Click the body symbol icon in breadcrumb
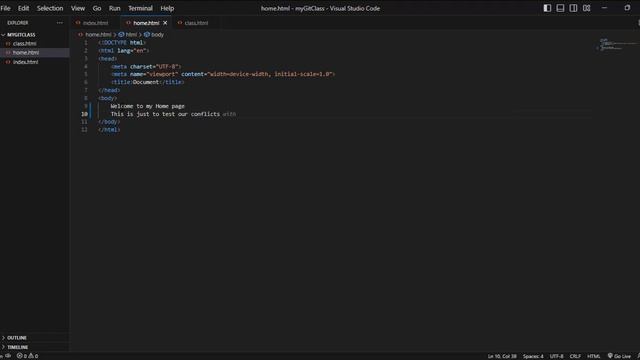Viewport: 640px width, 360px height. [147, 35]
